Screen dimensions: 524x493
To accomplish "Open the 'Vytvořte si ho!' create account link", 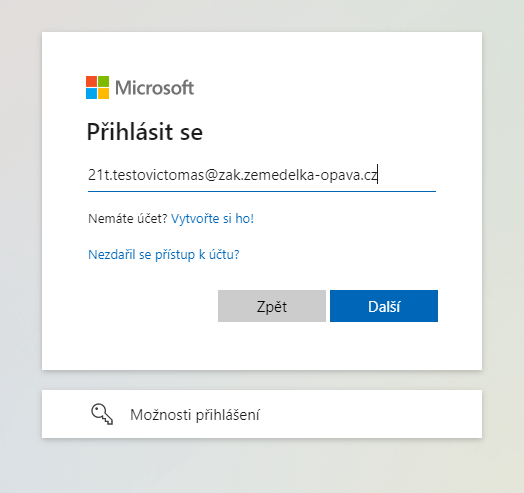I will [213, 219].
